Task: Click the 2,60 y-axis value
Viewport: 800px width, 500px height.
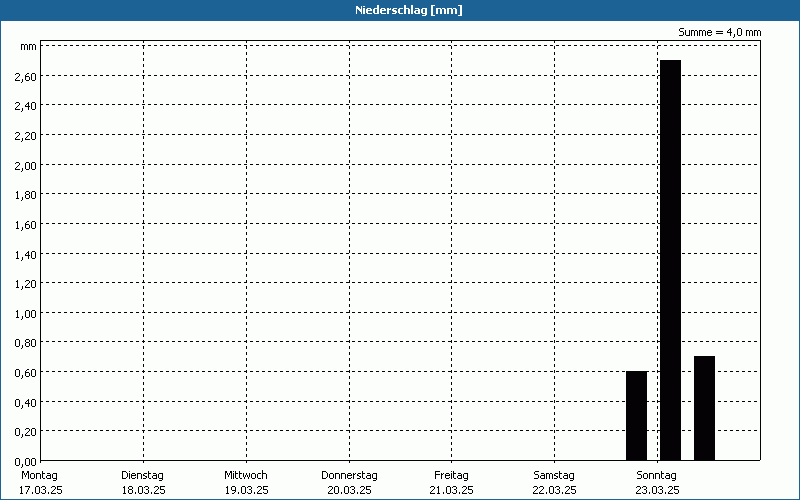Action: pyautogui.click(x=26, y=77)
